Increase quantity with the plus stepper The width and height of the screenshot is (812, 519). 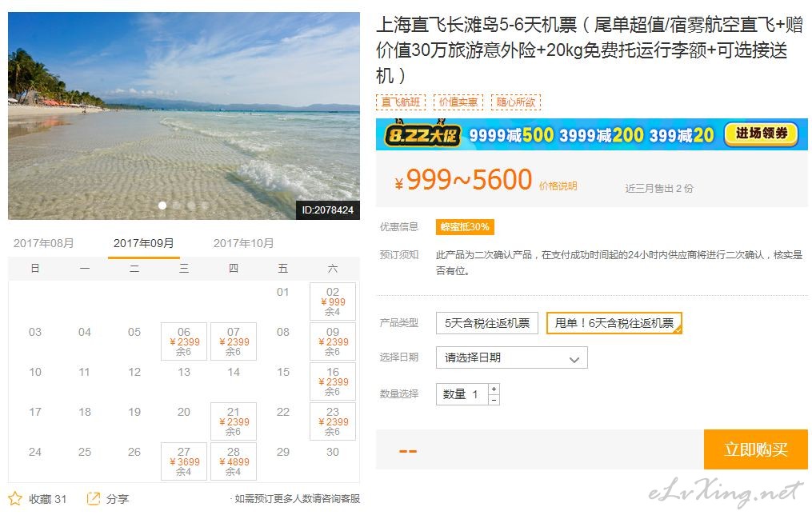tap(494, 389)
